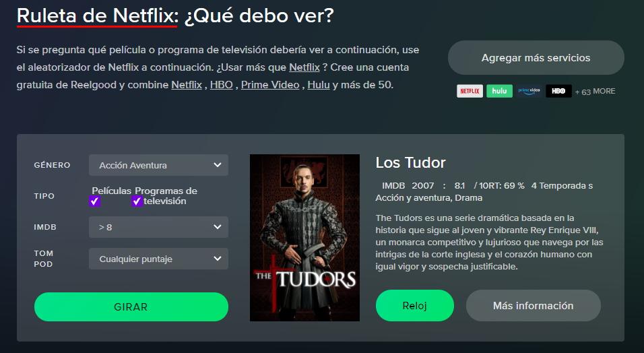Click the Los Tudor title heading
This screenshot has height=353, width=644.
click(x=410, y=163)
